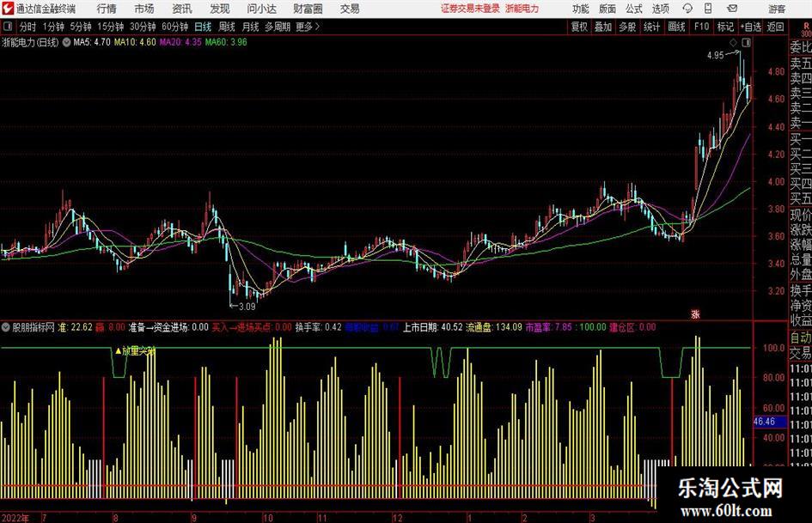The image size is (812, 523).
Task: Click the MA10: 4.60 value label
Action: pyautogui.click(x=135, y=42)
